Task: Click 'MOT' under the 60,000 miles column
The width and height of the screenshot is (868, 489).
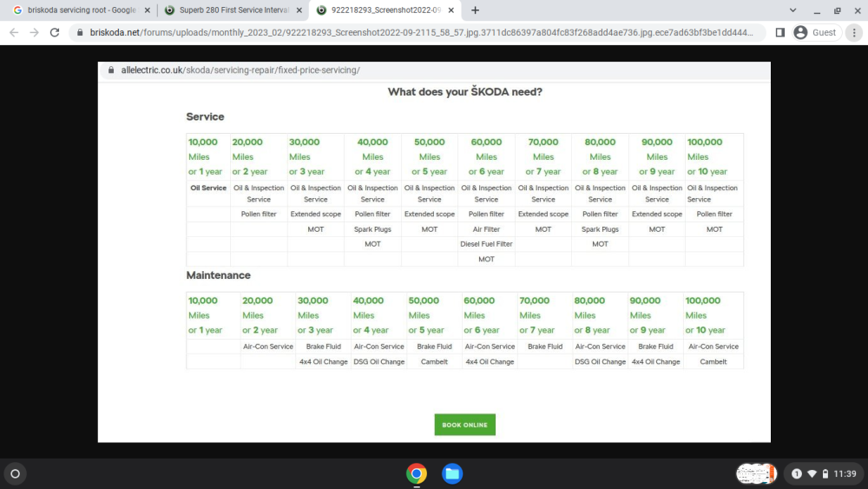Action: [x=486, y=259]
